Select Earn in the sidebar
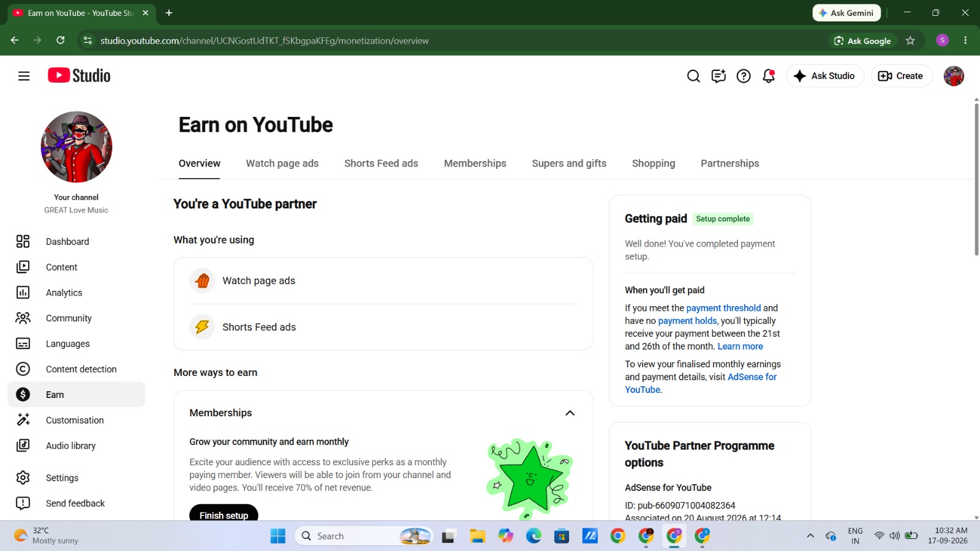This screenshot has height=551, width=980. point(77,395)
